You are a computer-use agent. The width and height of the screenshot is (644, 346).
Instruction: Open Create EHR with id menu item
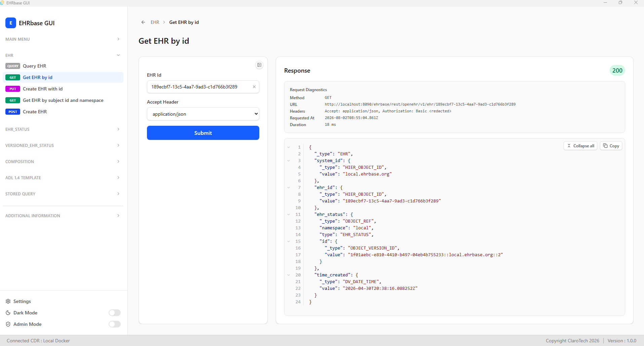tap(63, 89)
